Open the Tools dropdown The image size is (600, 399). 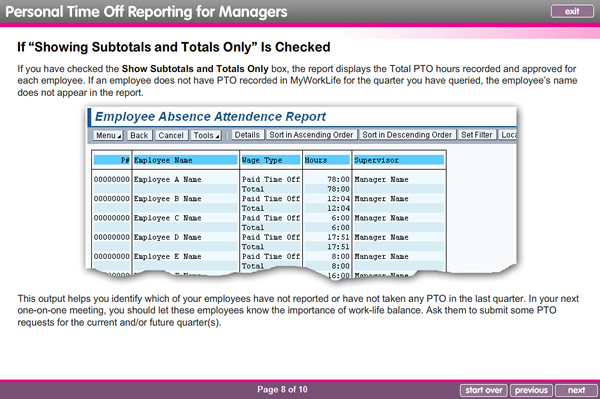(206, 135)
